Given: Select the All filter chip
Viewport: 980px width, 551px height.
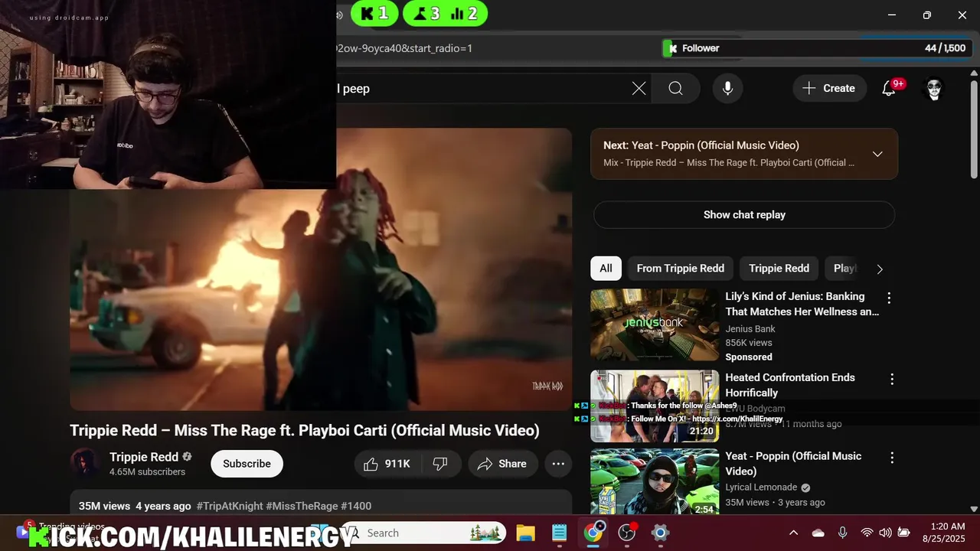Looking at the screenshot, I should coord(606,269).
